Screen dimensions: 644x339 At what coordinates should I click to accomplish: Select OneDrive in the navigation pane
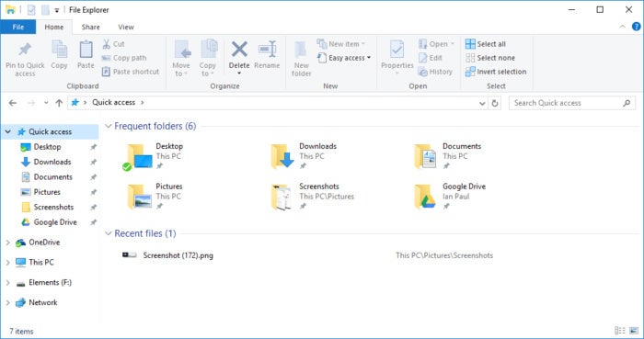[44, 243]
